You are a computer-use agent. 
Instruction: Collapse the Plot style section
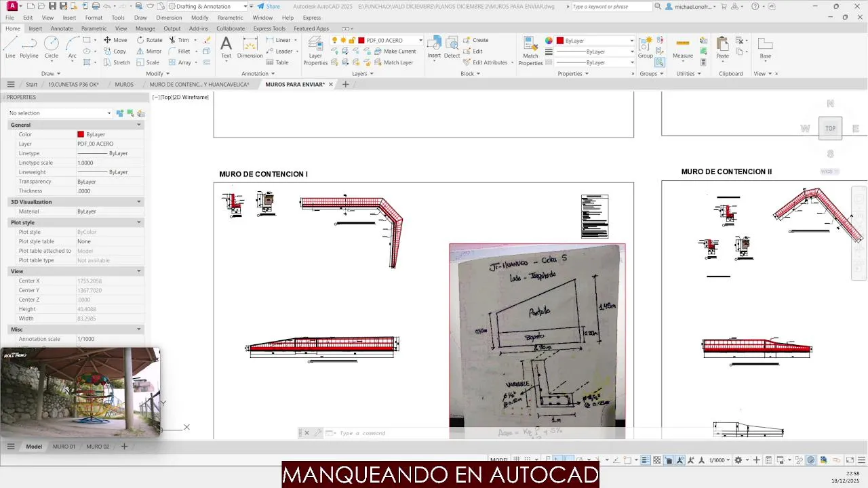click(x=139, y=222)
